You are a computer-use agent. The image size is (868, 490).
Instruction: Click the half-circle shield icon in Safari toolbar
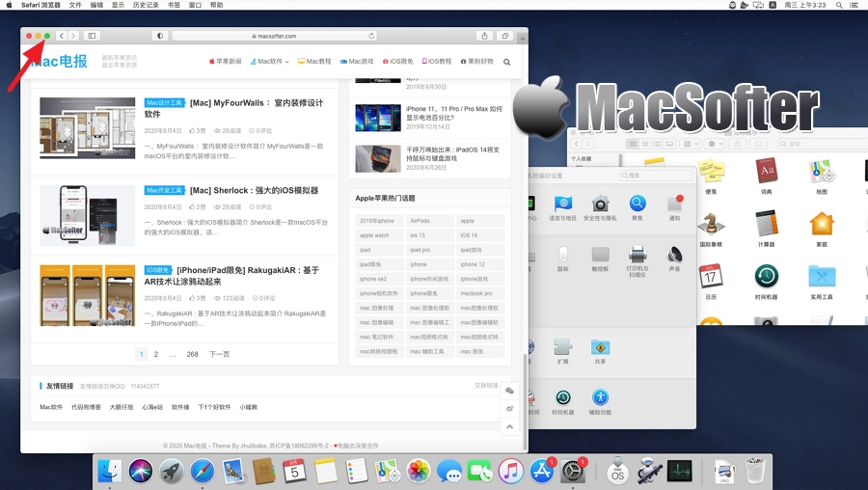coord(160,36)
